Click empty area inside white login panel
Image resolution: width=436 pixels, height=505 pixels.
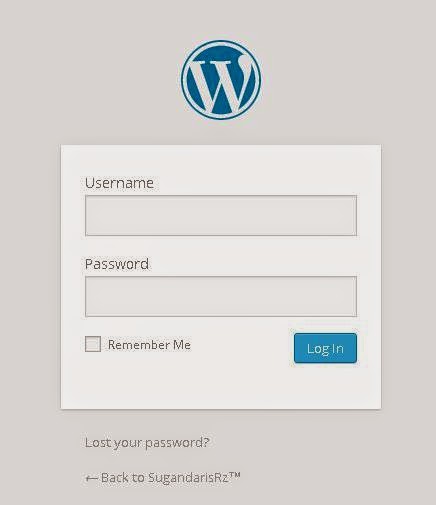coord(221,385)
